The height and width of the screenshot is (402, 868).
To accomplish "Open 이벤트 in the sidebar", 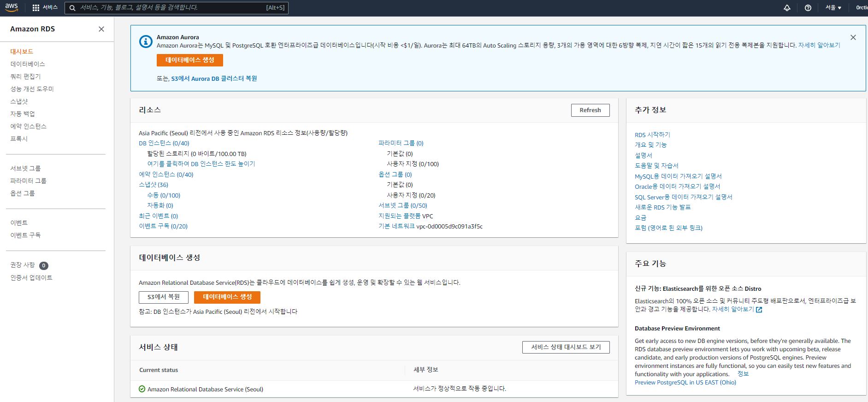I will [x=19, y=223].
